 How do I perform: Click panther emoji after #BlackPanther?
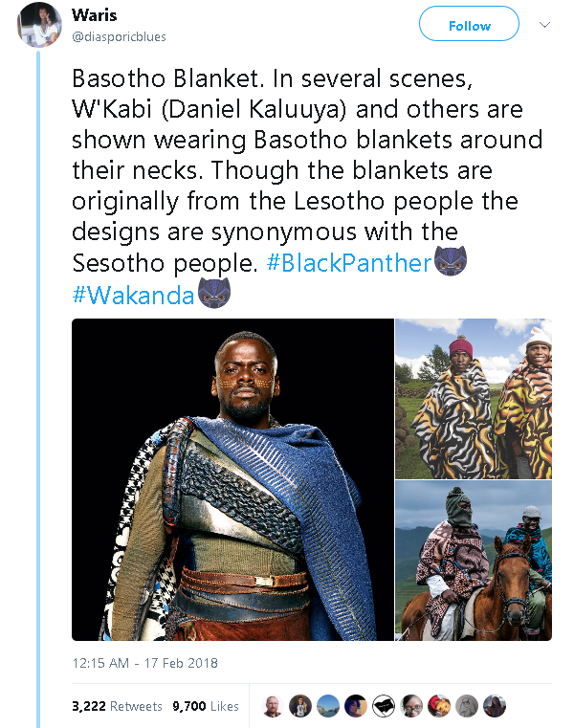(452, 262)
